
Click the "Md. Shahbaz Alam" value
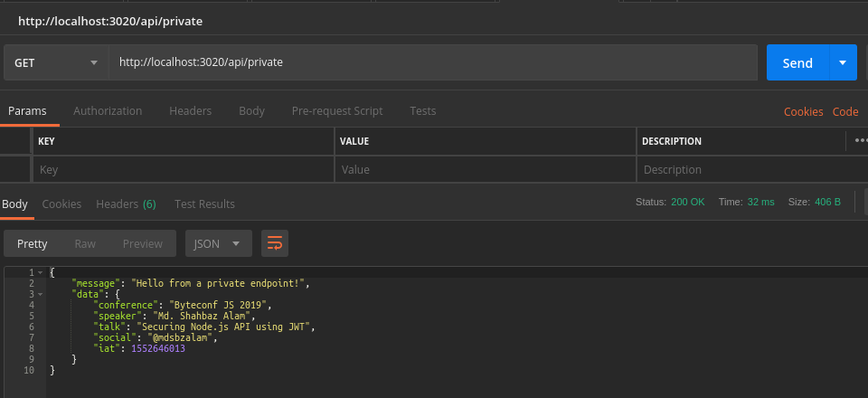pos(203,316)
